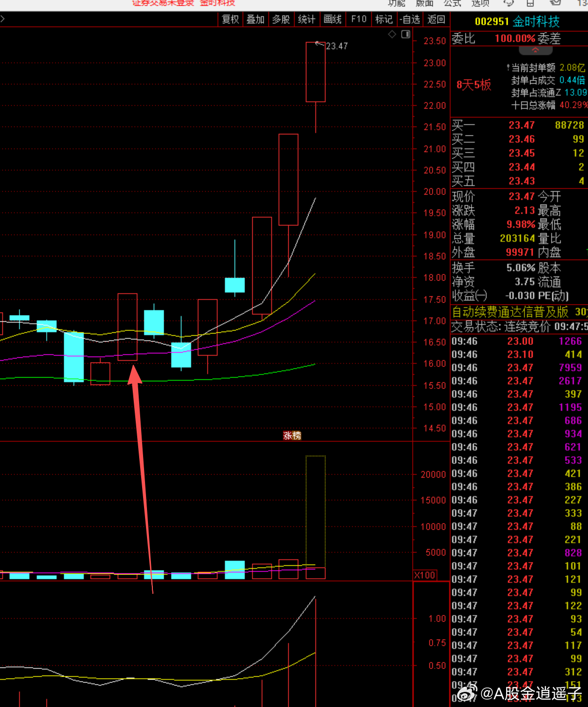
Task: Click the 收益 -0.030 value
Action: (520, 296)
